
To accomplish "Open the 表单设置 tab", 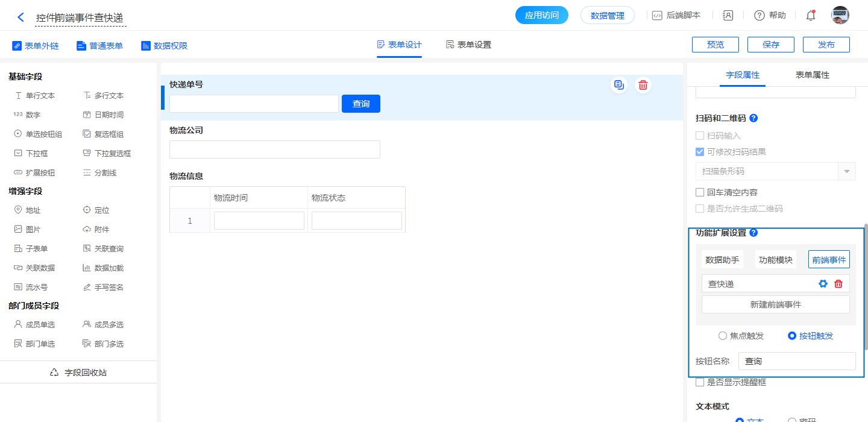I will 468,45.
